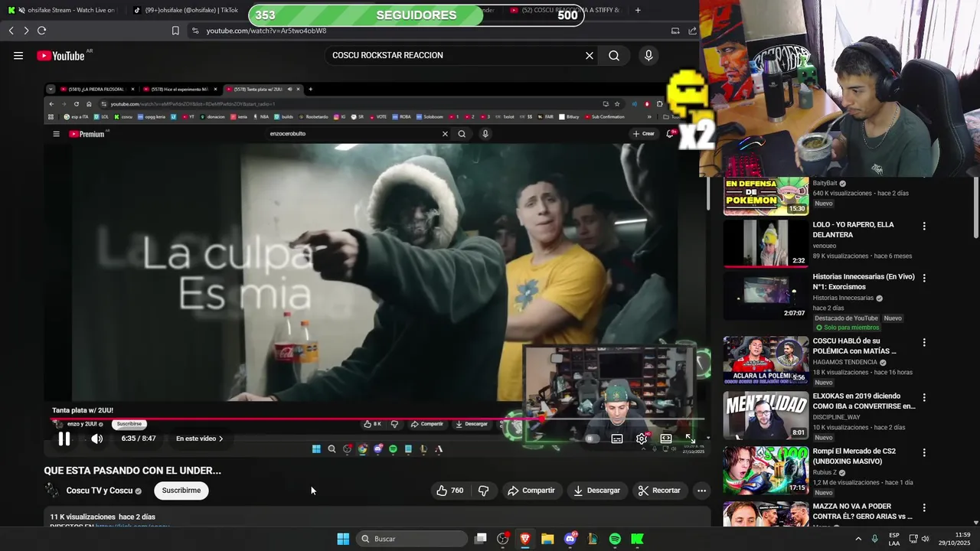Pause the video playback

64,439
